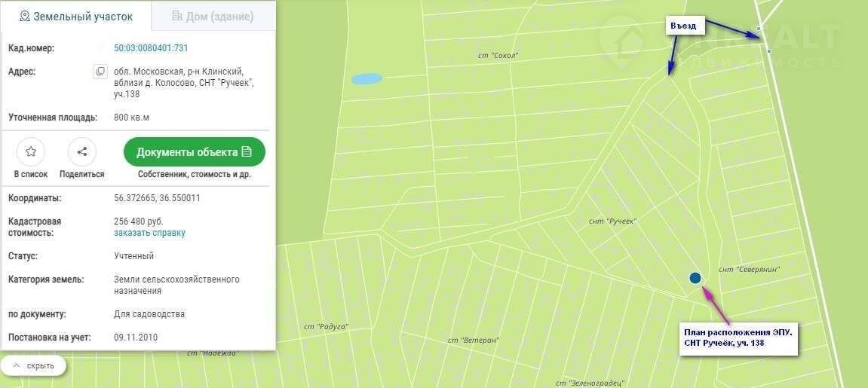The image size is (868, 388).
Task: Click заказать справку link
Action: click(x=149, y=233)
